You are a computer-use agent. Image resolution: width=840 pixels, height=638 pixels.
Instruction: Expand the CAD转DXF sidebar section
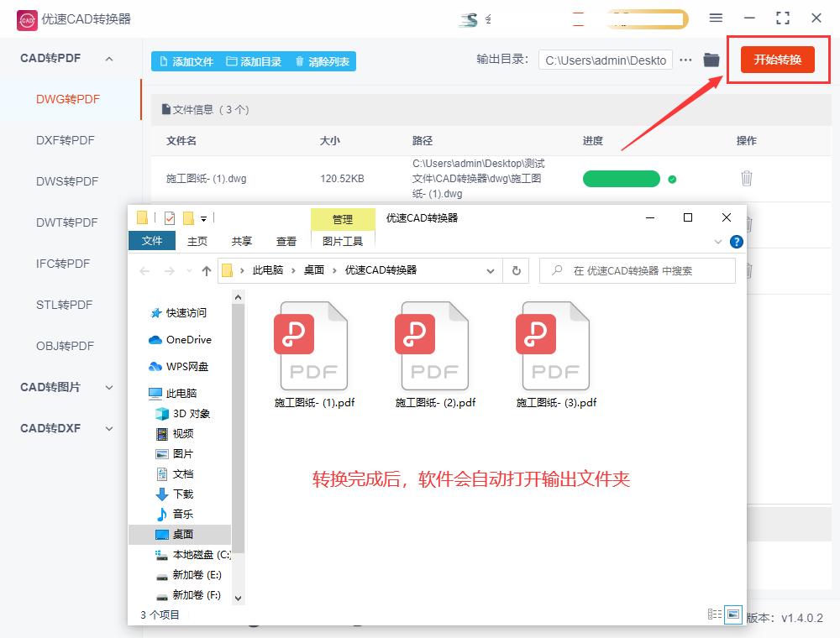point(109,428)
